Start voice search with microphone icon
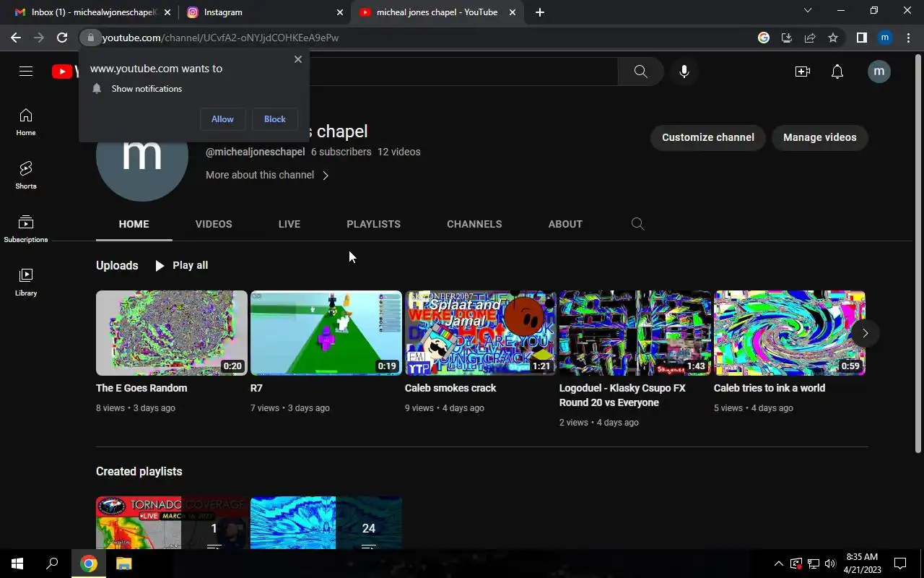 click(x=684, y=72)
